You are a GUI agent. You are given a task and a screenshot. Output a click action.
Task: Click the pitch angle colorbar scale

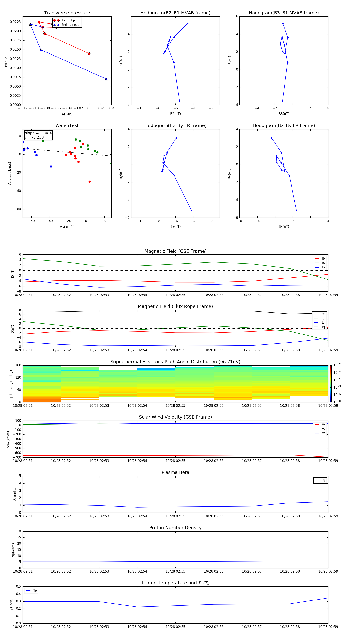pos(331,383)
